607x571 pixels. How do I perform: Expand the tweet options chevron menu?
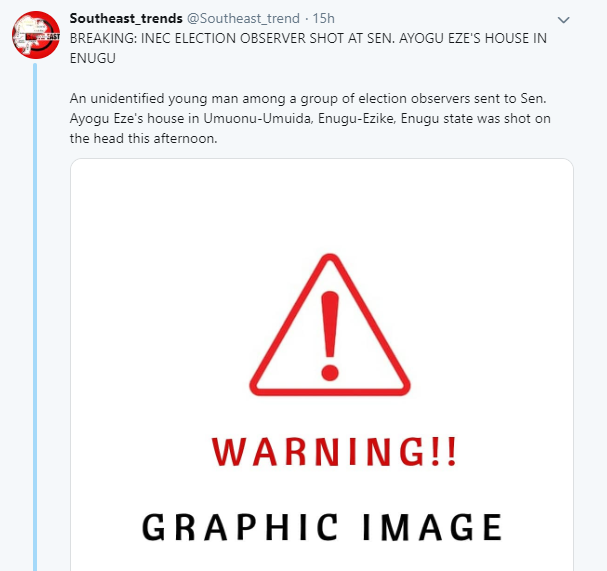[563, 19]
